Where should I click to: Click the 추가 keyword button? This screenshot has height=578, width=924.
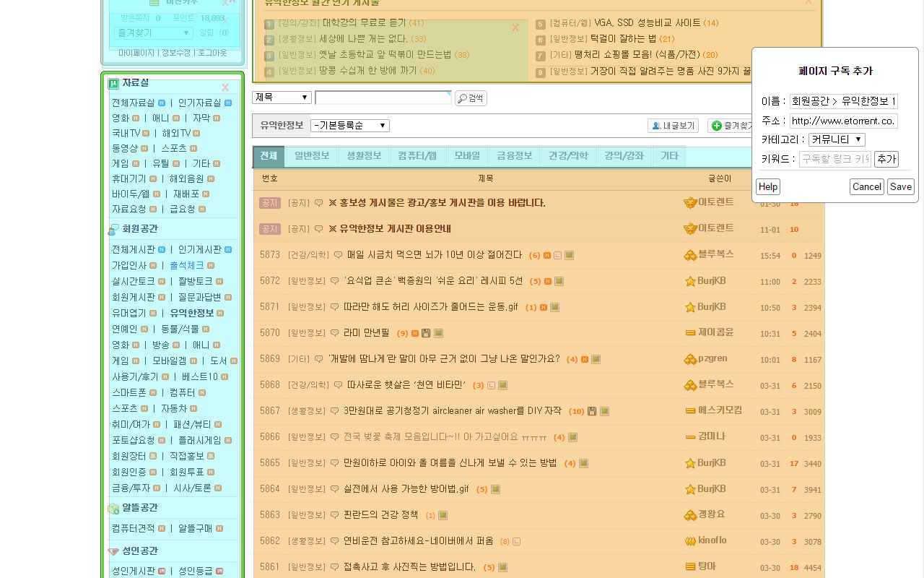tap(886, 159)
